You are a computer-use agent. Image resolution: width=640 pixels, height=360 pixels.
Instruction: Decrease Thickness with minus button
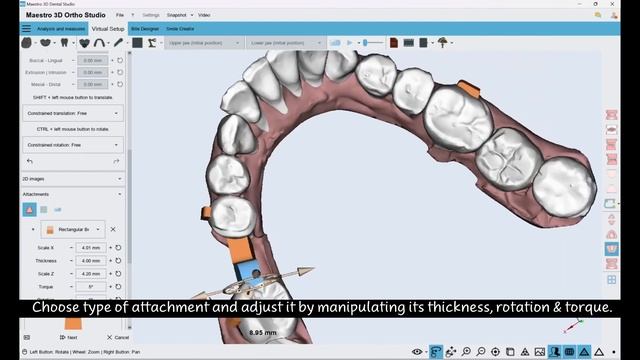[71, 260]
